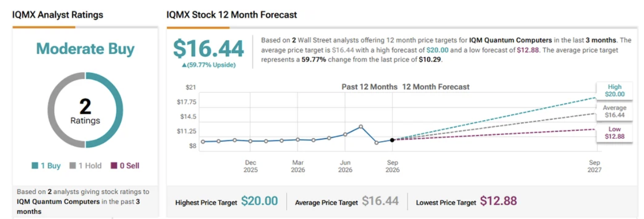The image size is (644, 219).
Task: Select the Low $12.88 forecast label
Action: [x=614, y=133]
